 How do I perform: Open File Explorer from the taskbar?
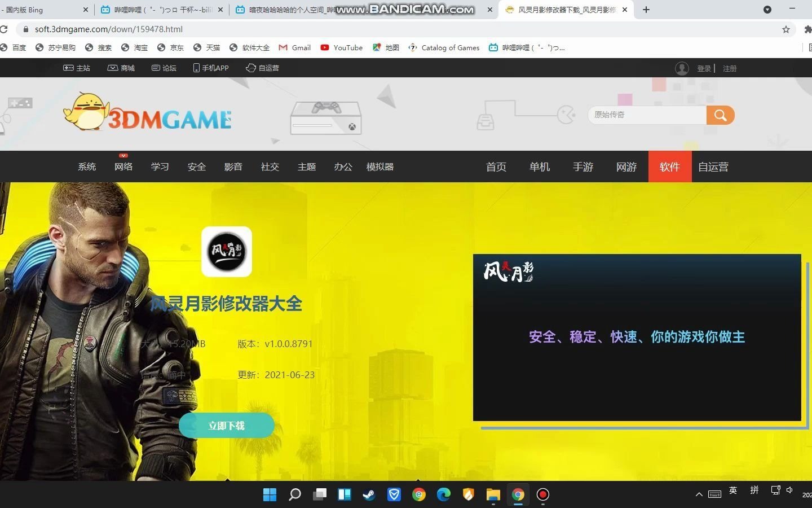pyautogui.click(x=493, y=494)
